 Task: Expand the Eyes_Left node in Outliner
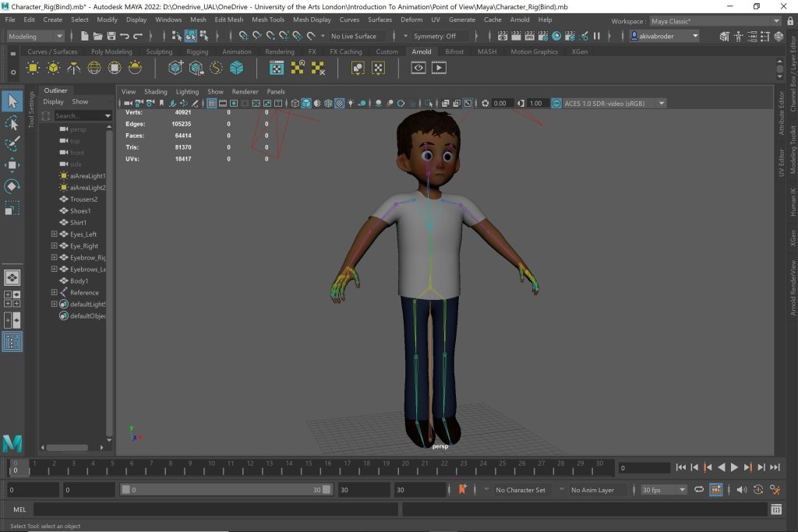(54, 234)
